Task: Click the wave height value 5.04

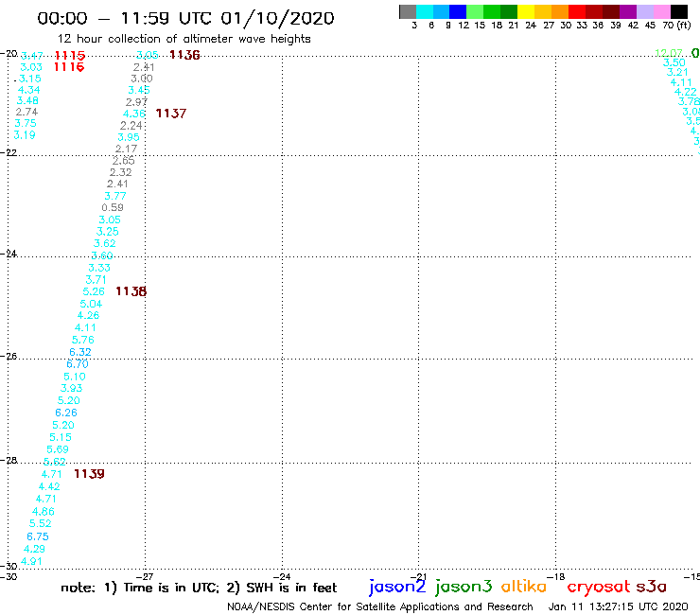Action: pyautogui.click(x=91, y=304)
